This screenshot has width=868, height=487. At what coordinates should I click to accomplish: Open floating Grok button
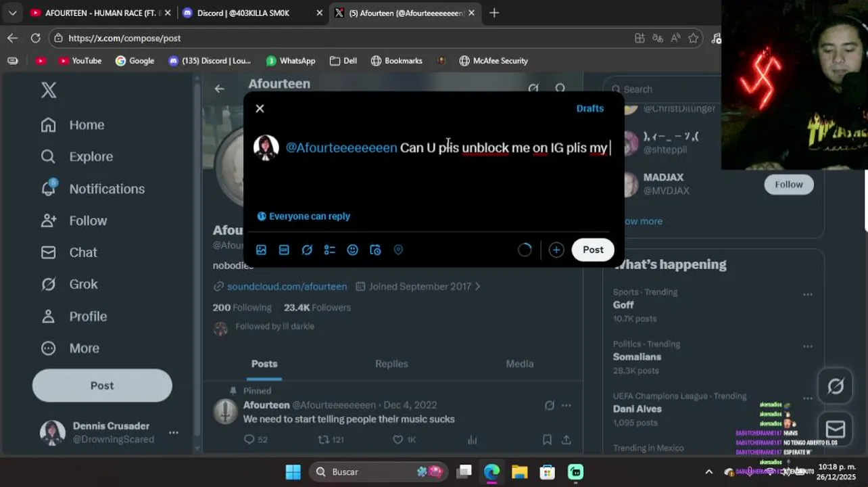click(836, 386)
